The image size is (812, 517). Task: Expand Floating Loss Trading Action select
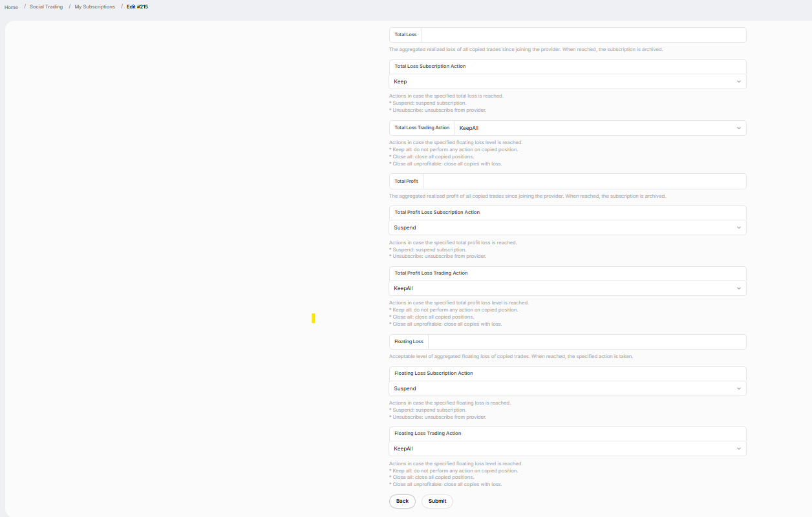tap(568, 448)
